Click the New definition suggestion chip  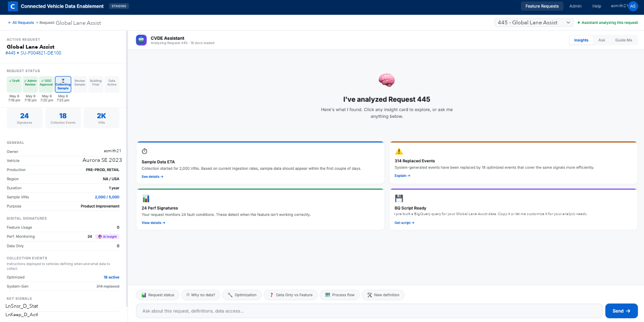(x=383, y=295)
